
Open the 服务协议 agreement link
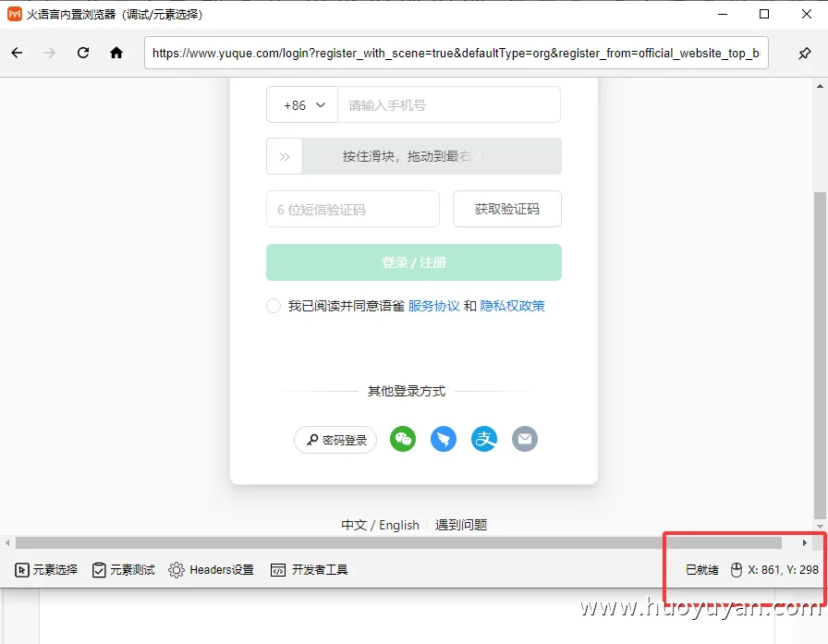[x=434, y=305]
